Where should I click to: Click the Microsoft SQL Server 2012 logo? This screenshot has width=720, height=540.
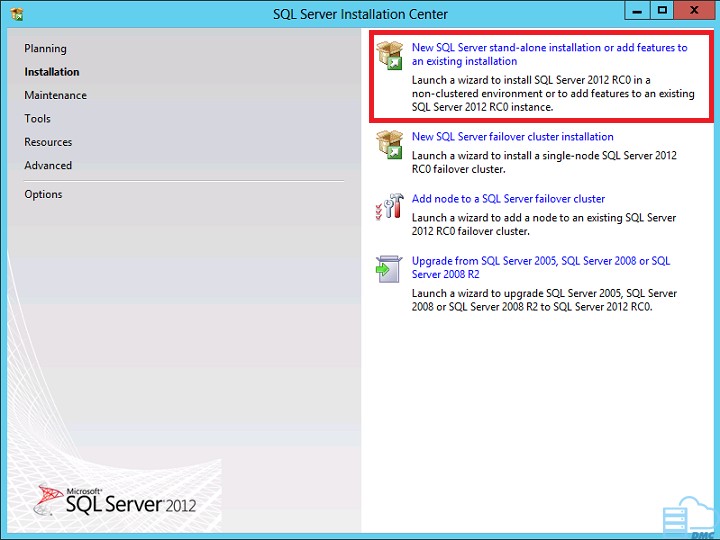pos(115,501)
